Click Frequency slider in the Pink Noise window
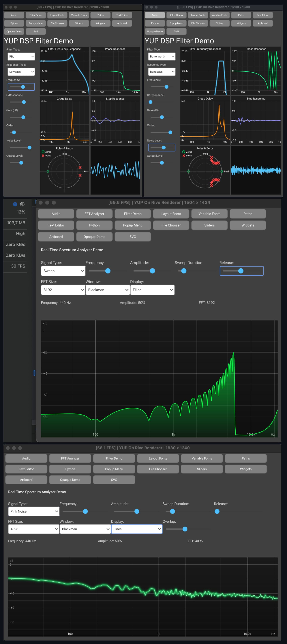Image resolution: width=287 pixels, height=644 pixels. pos(85,511)
